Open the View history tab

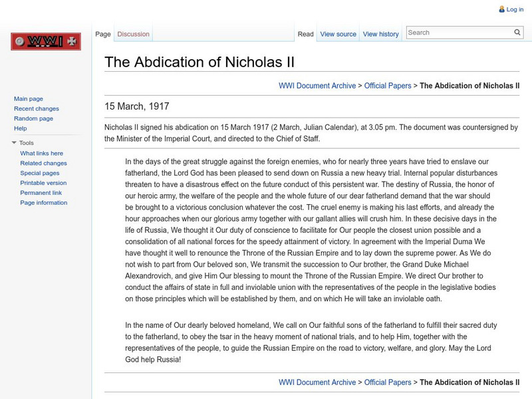pyautogui.click(x=380, y=33)
